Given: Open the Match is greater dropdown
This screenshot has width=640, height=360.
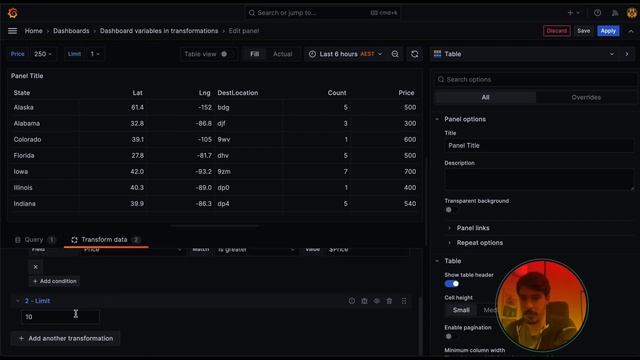Looking at the screenshot, I should point(256,250).
